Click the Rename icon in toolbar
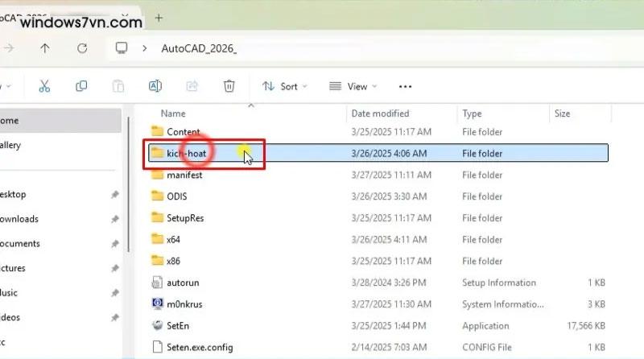 coord(155,86)
